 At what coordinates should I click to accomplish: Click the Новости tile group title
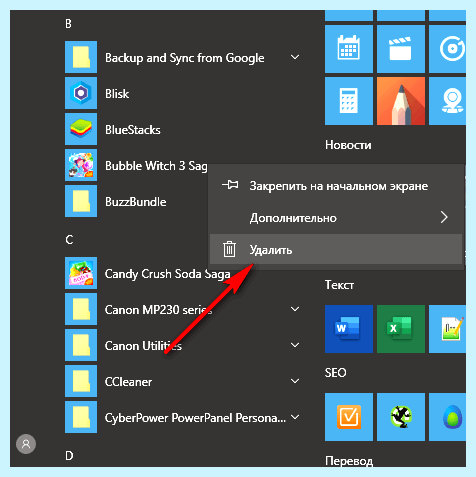click(x=348, y=145)
